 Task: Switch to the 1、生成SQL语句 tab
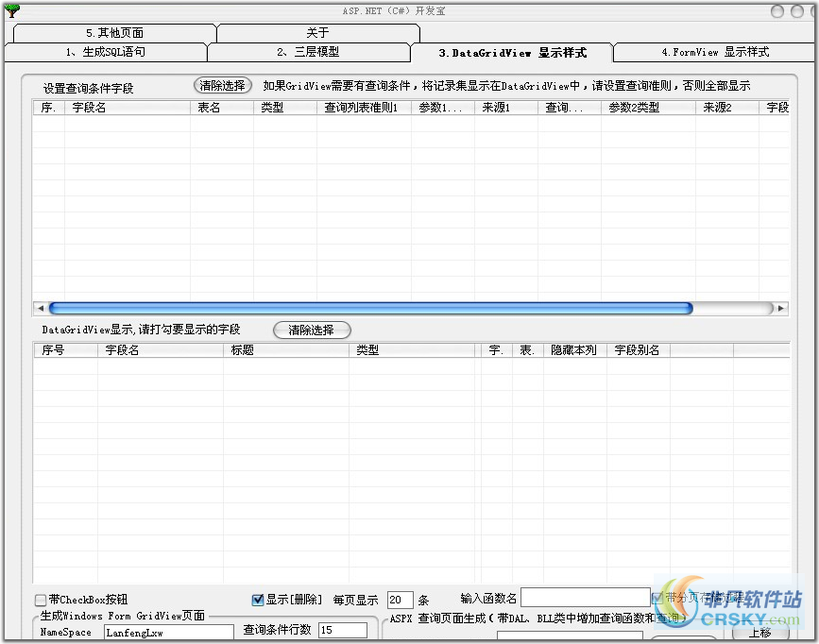106,52
